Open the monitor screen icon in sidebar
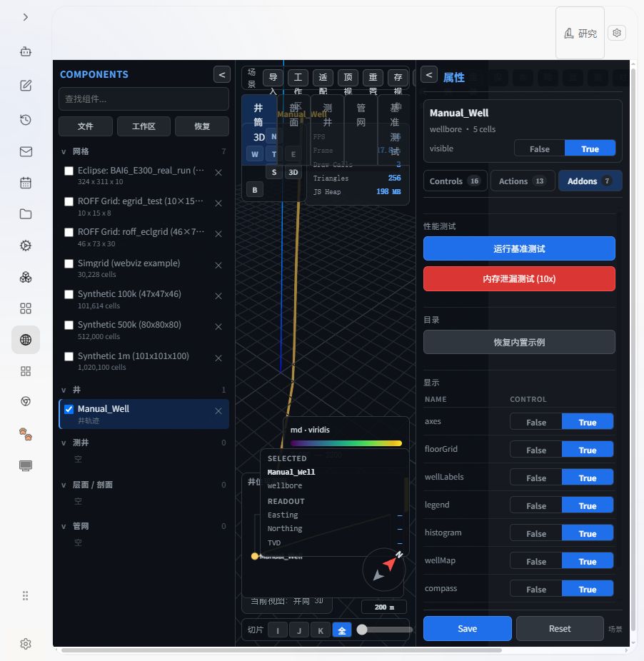 coord(26,465)
